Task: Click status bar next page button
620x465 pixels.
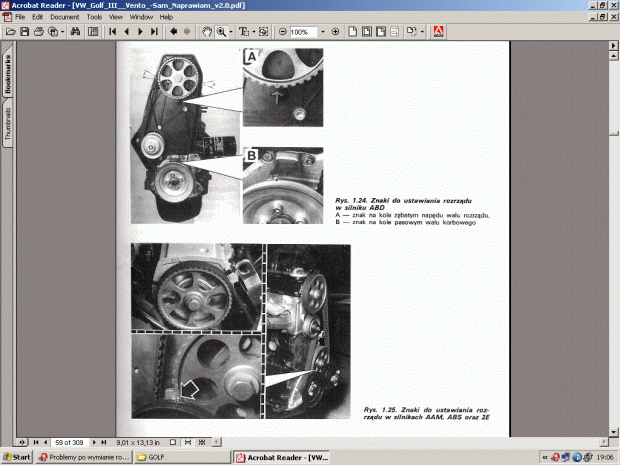Action: tap(94, 442)
